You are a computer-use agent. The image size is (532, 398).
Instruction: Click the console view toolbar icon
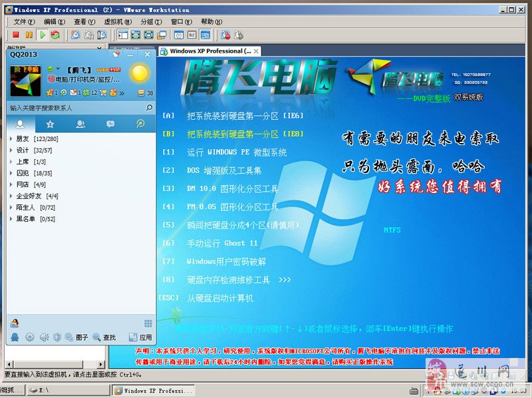coord(205,35)
